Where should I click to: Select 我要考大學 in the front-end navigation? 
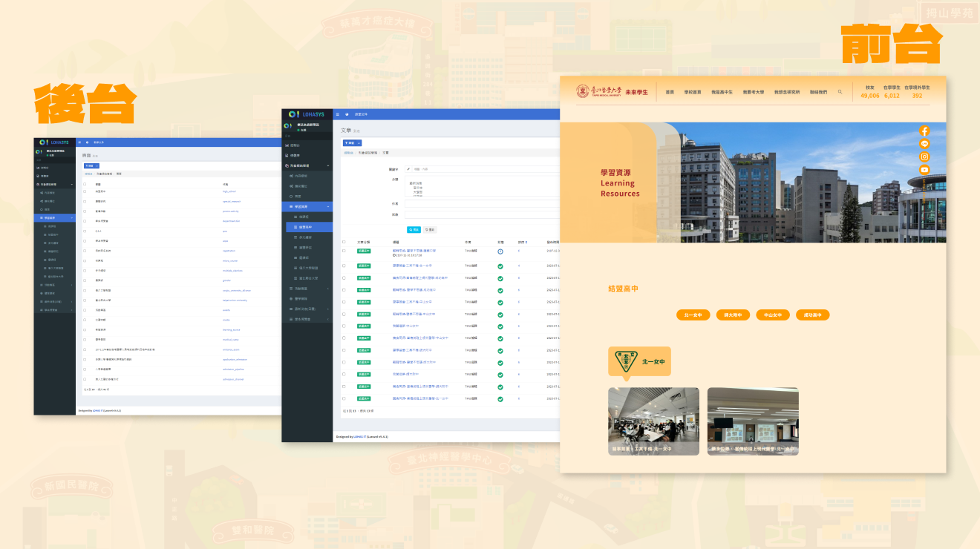pos(754,92)
